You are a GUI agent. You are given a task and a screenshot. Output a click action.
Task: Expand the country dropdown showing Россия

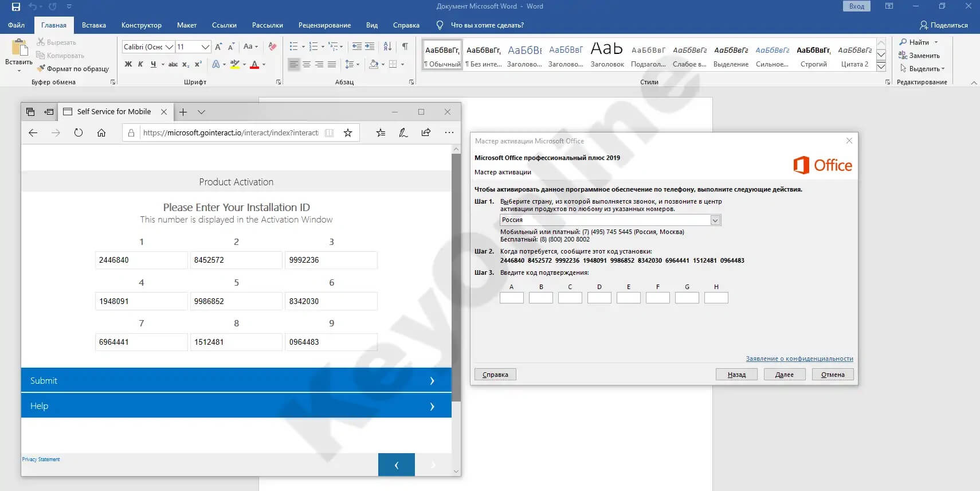(x=715, y=220)
